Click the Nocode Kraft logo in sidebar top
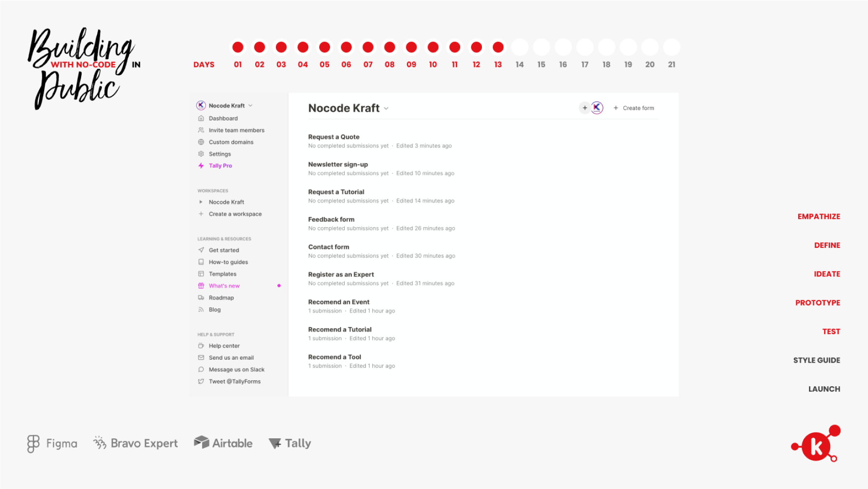This screenshot has width=868, height=489. pyautogui.click(x=201, y=105)
